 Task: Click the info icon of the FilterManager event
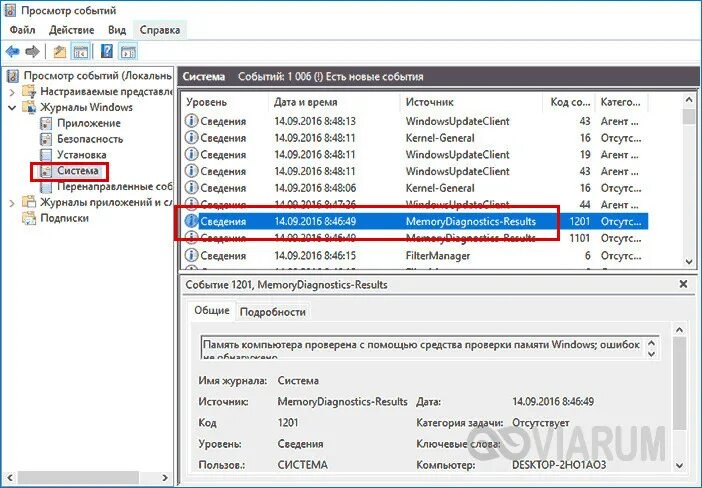(x=191, y=255)
